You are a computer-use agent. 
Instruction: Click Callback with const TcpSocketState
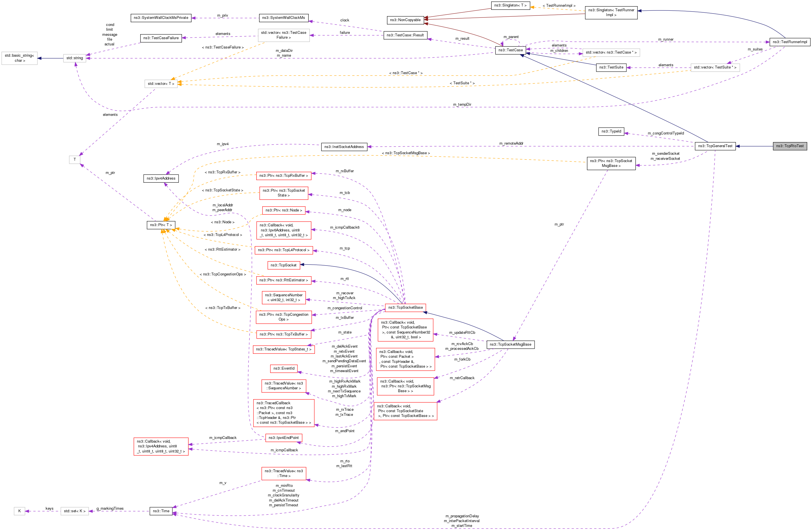pyautogui.click(x=405, y=411)
